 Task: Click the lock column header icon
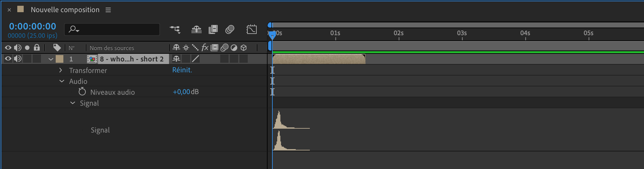point(37,48)
